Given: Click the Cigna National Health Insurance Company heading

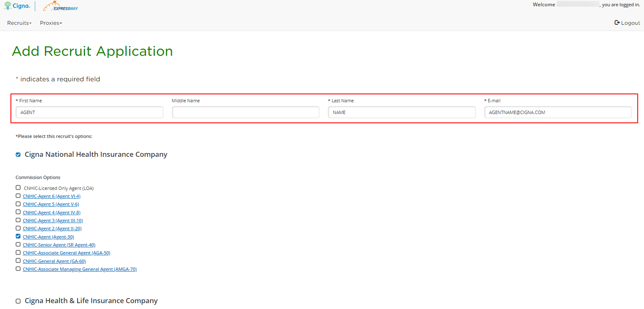Looking at the screenshot, I should click(96, 154).
